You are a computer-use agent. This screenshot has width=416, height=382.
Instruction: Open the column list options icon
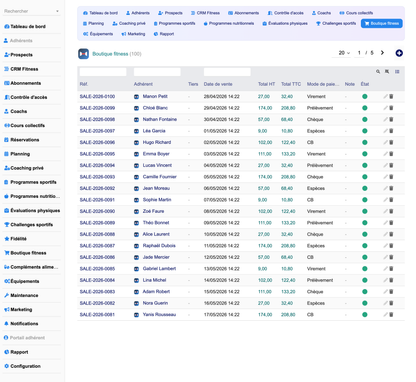pyautogui.click(x=397, y=72)
